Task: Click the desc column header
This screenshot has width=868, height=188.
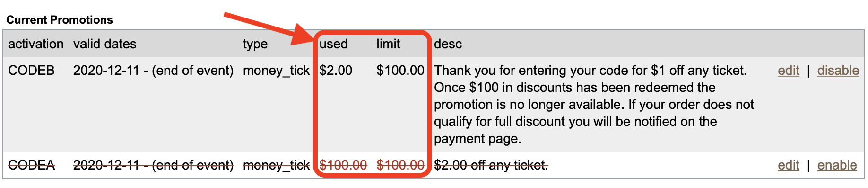Action: pos(448,44)
